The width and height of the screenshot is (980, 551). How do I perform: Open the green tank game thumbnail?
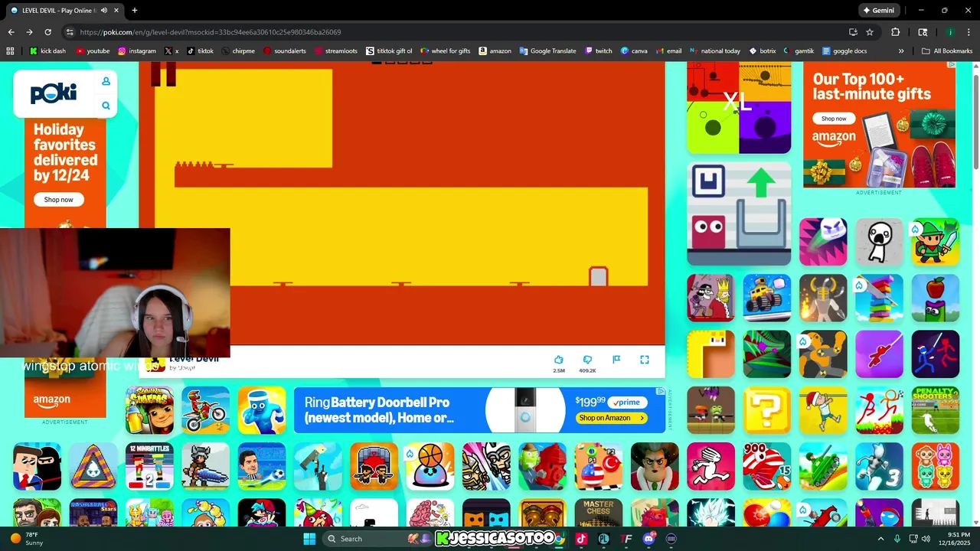pos(823,466)
